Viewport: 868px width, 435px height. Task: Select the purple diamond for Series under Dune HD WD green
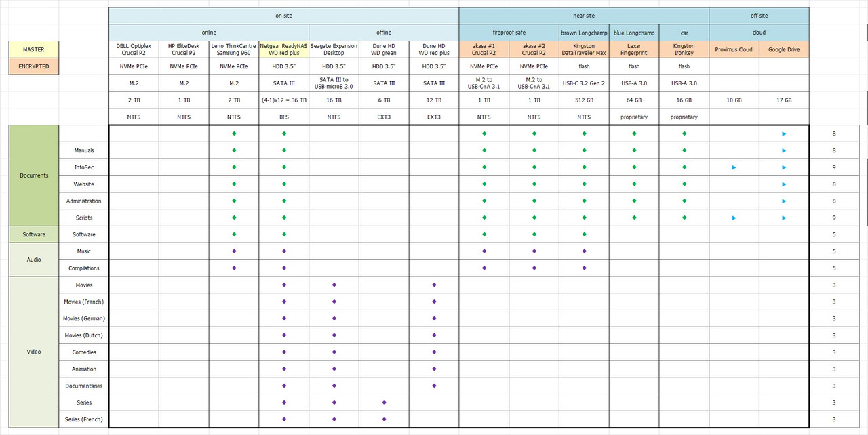pyautogui.click(x=384, y=402)
